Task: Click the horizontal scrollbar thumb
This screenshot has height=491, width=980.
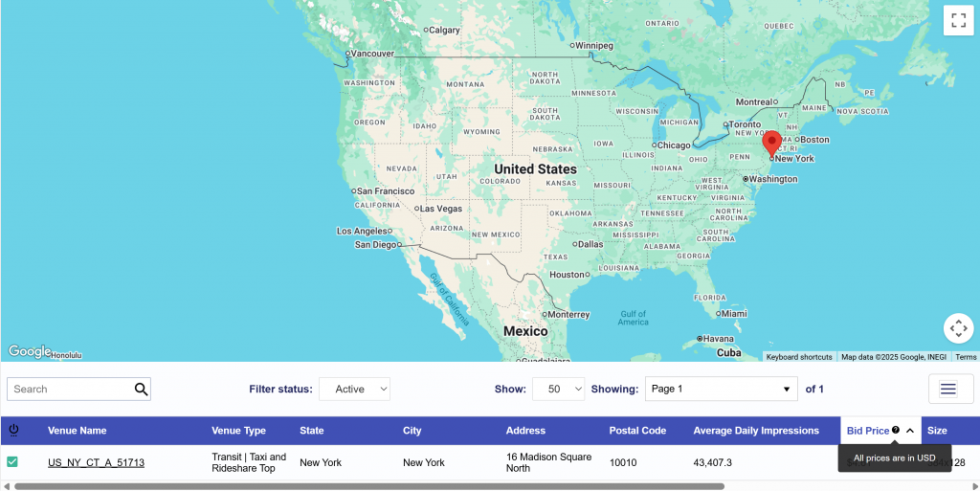Action: click(x=368, y=486)
